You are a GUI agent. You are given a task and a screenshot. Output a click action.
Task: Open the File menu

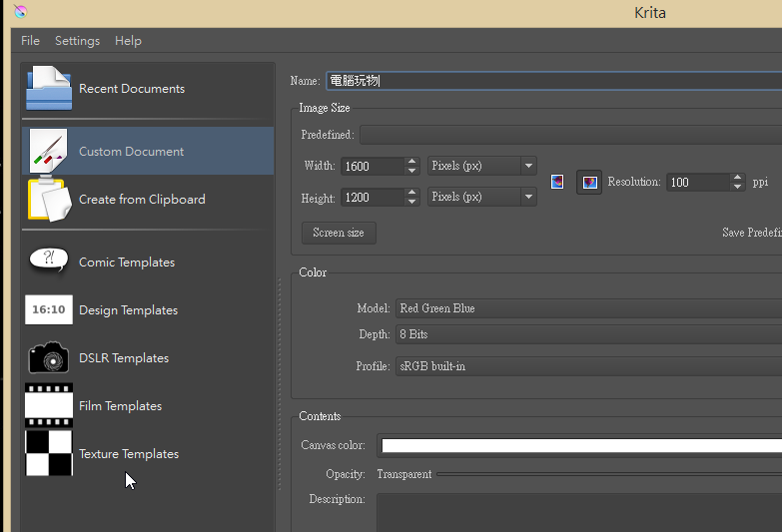[30, 40]
